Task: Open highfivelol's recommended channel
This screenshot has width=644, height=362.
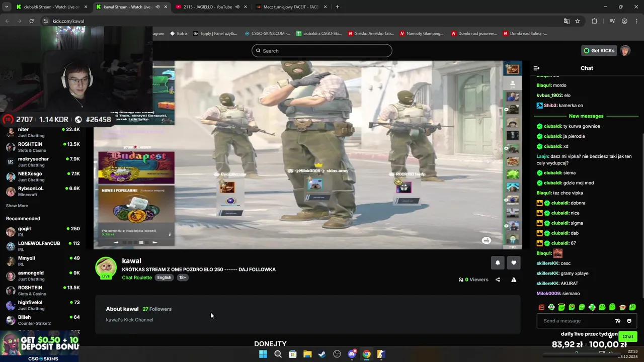Action: tap(43, 305)
